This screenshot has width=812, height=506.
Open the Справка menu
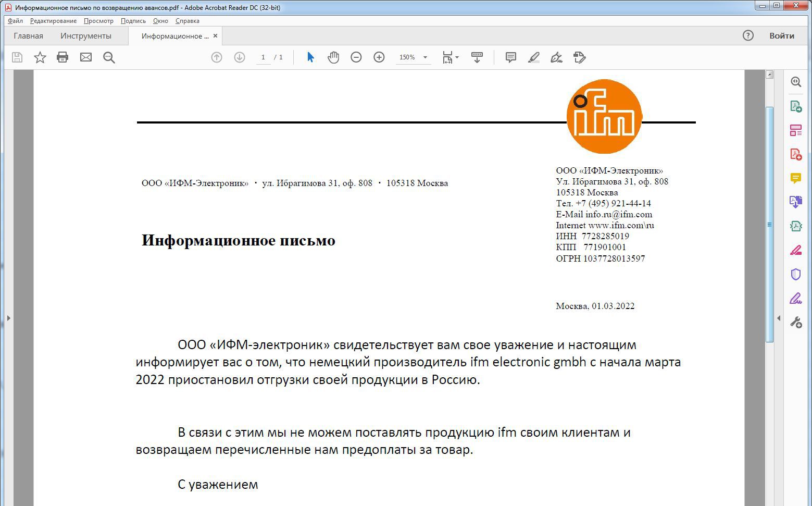tap(188, 21)
